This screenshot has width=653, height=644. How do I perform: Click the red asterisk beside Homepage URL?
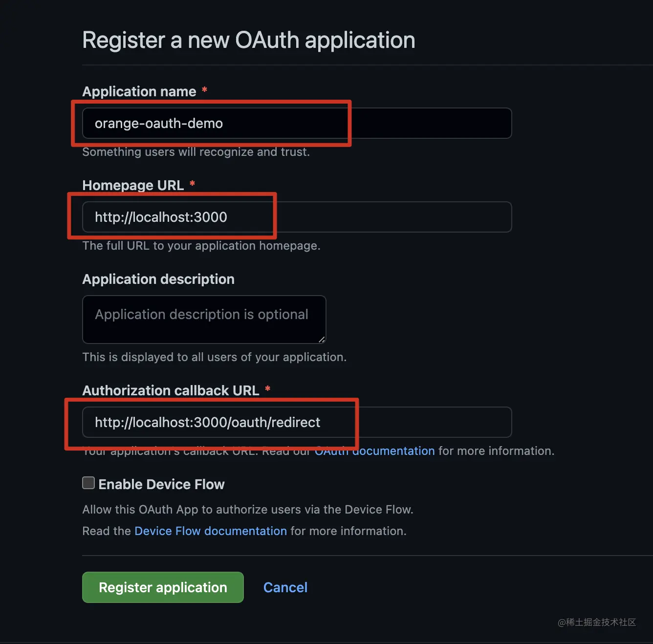pos(192,185)
